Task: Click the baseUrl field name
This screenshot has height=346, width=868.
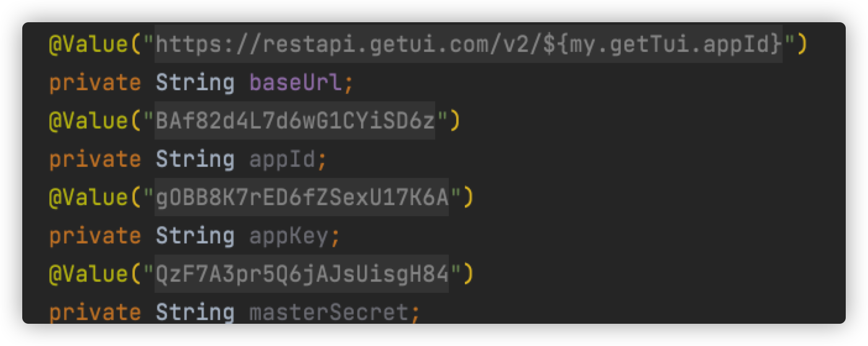Action: point(296,83)
